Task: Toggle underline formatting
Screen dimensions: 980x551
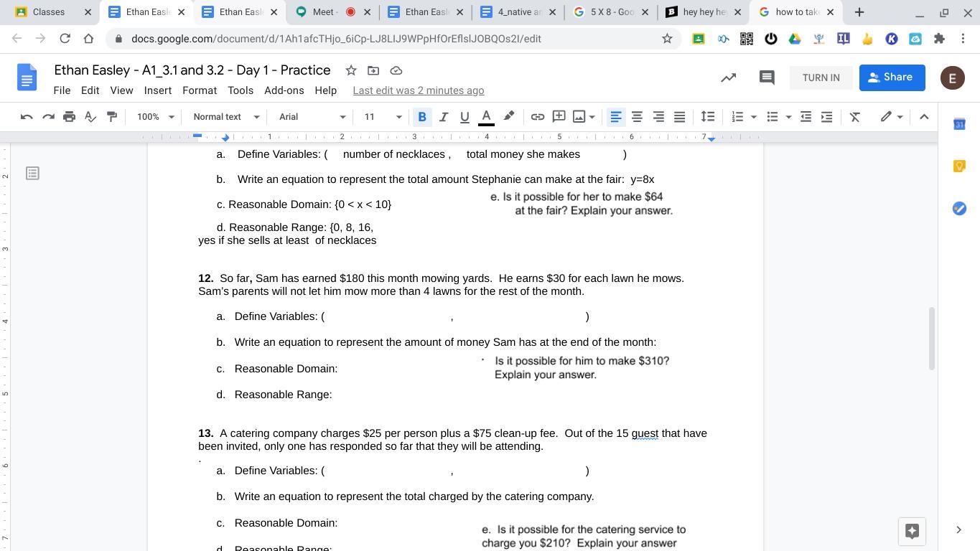Action: pyautogui.click(x=465, y=117)
